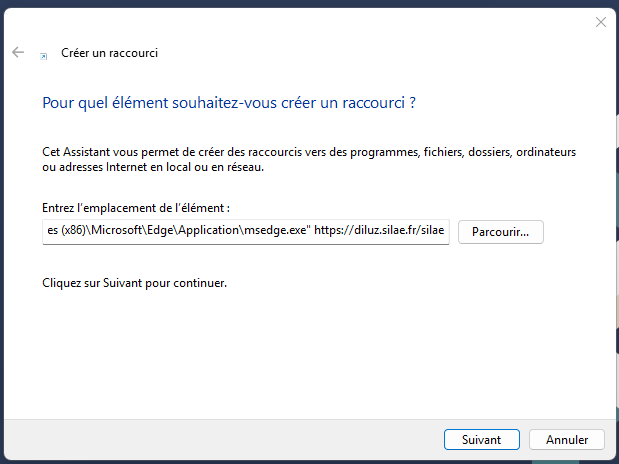Click the back arrow in the wizard header

[x=18, y=52]
